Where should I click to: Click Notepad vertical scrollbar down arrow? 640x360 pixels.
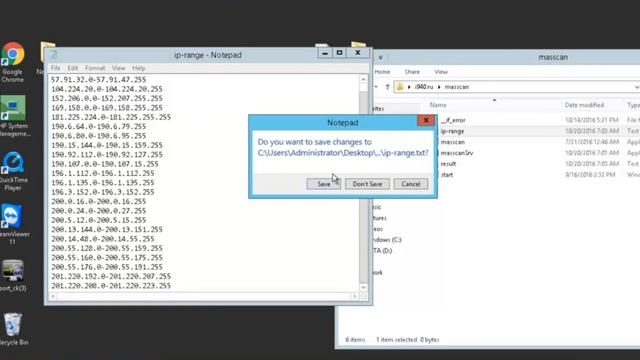[363, 287]
